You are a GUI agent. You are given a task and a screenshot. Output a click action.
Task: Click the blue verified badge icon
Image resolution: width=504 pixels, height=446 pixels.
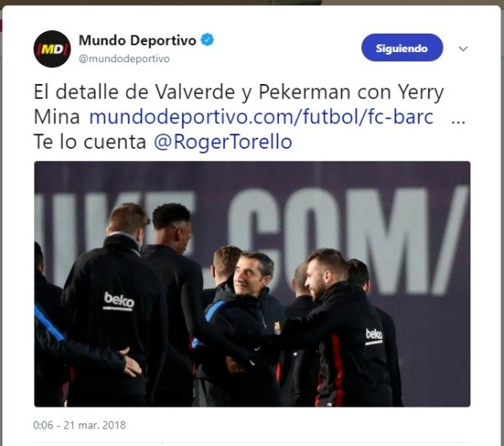pos(207,39)
